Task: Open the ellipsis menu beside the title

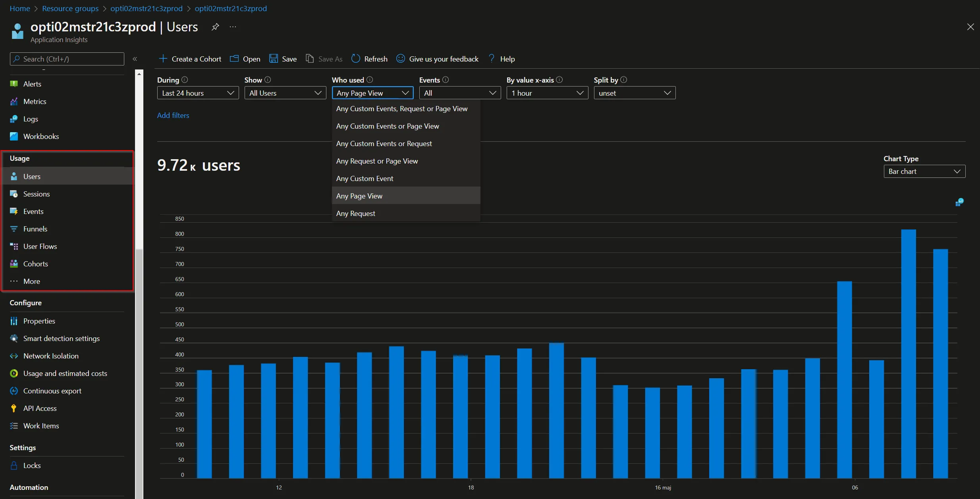Action: point(233,27)
